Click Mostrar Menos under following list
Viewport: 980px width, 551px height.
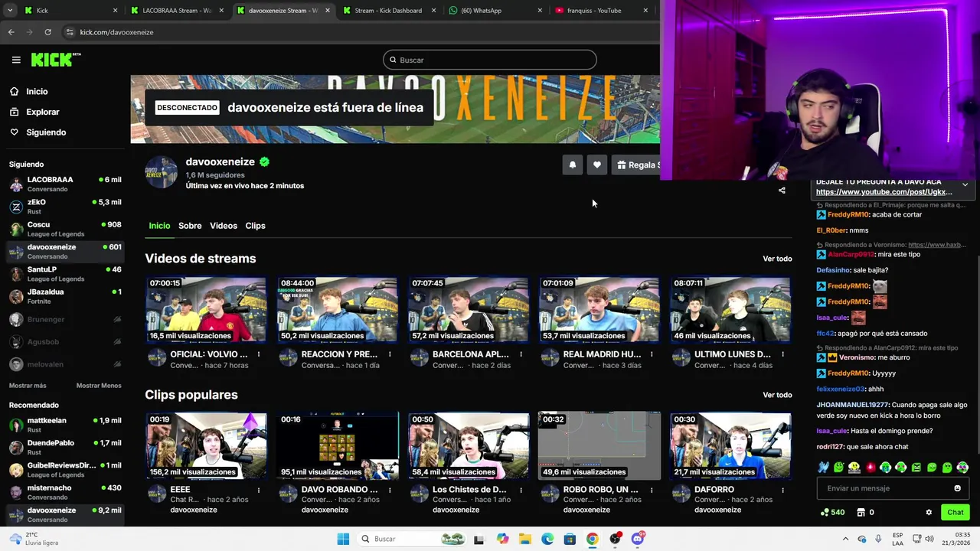pos(99,386)
